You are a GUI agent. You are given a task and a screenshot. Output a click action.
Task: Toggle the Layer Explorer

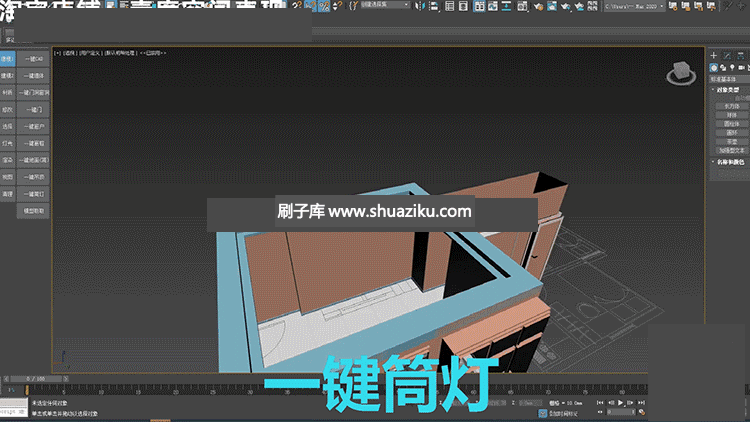click(463, 6)
